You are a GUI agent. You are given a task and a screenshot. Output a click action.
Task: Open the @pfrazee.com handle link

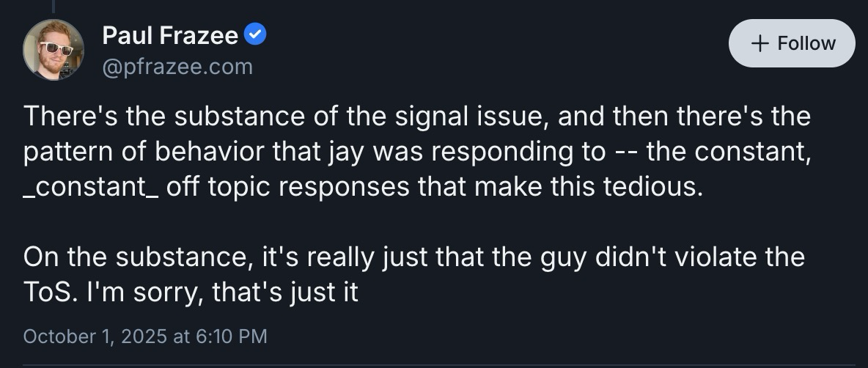coord(177,67)
